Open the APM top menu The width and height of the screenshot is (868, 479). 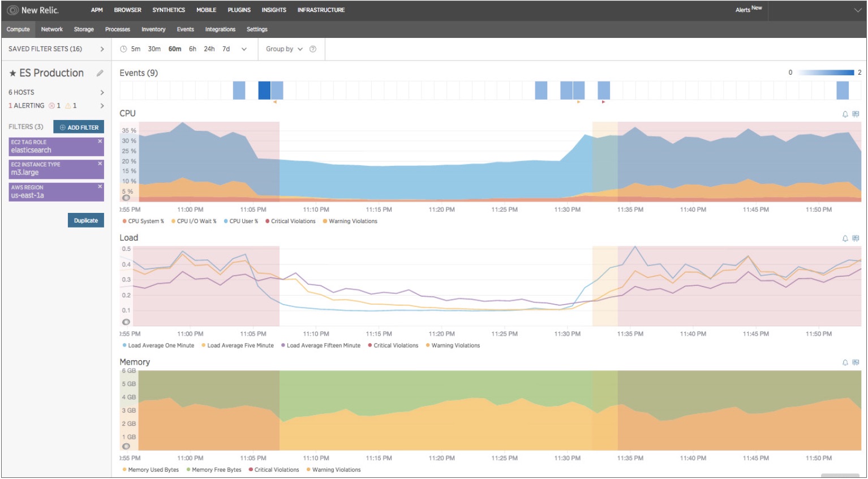[x=97, y=10]
